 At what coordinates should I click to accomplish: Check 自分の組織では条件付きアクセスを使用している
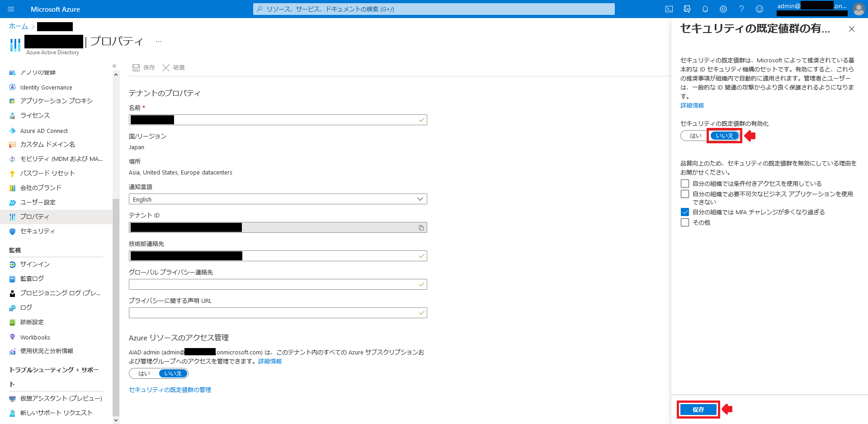pyautogui.click(x=685, y=184)
